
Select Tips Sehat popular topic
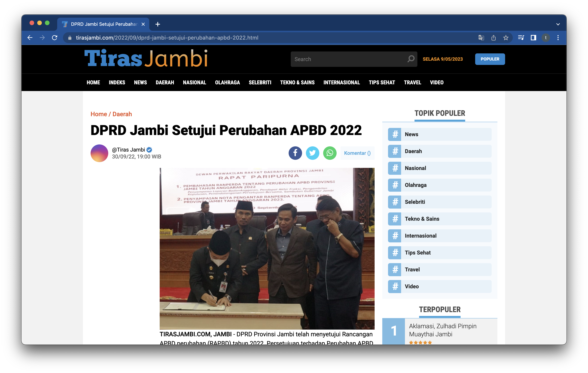point(439,253)
